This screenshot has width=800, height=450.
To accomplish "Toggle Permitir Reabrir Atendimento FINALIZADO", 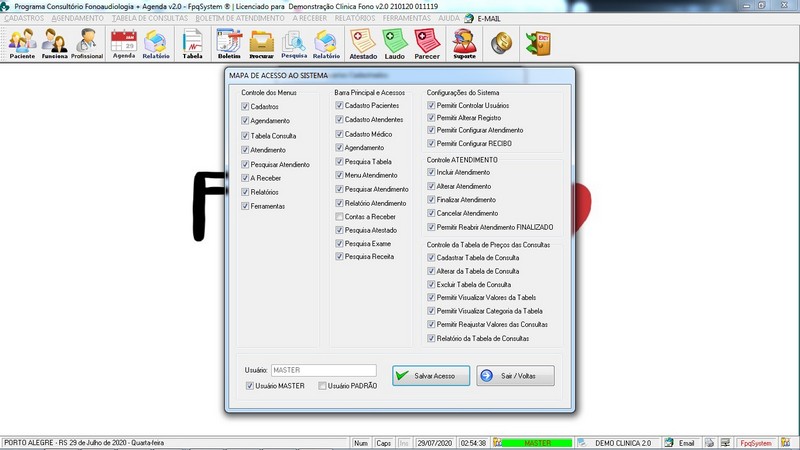I will point(431,227).
